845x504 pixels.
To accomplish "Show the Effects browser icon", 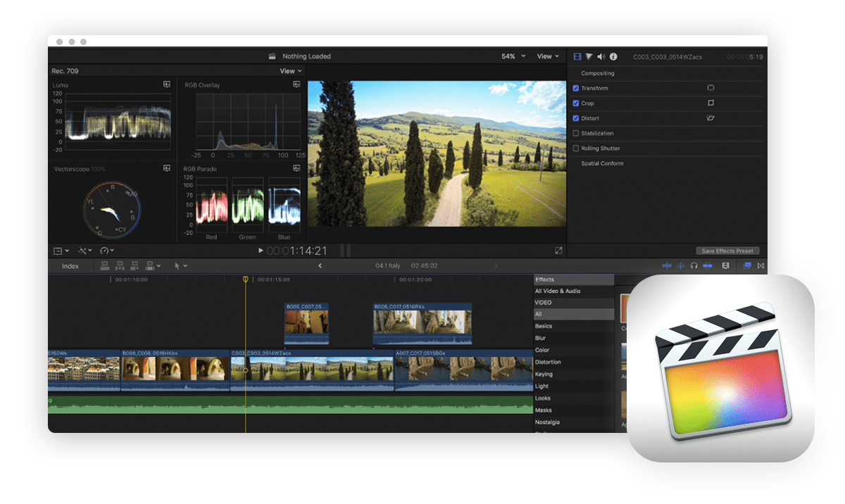I will 747,265.
